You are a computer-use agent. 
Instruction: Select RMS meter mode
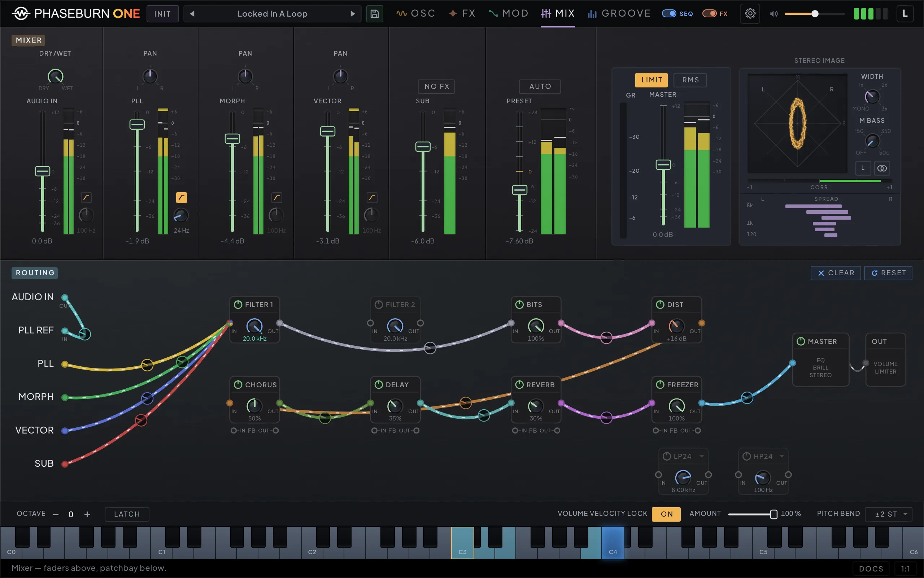690,80
